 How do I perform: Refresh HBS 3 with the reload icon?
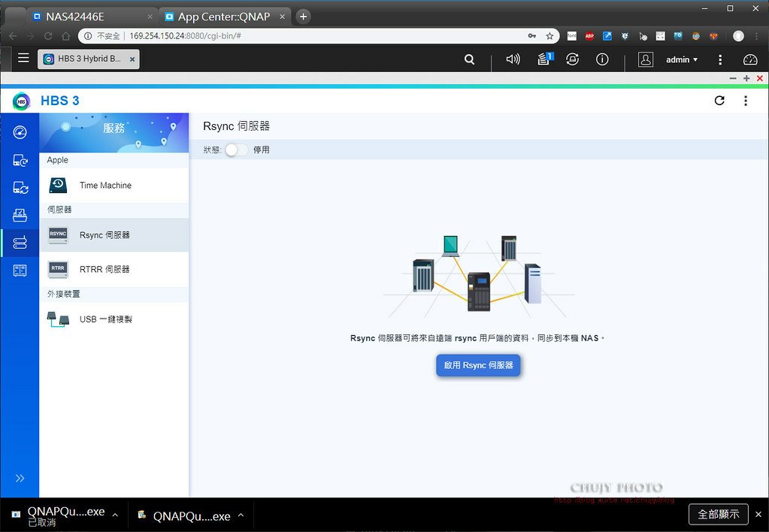[x=719, y=101]
